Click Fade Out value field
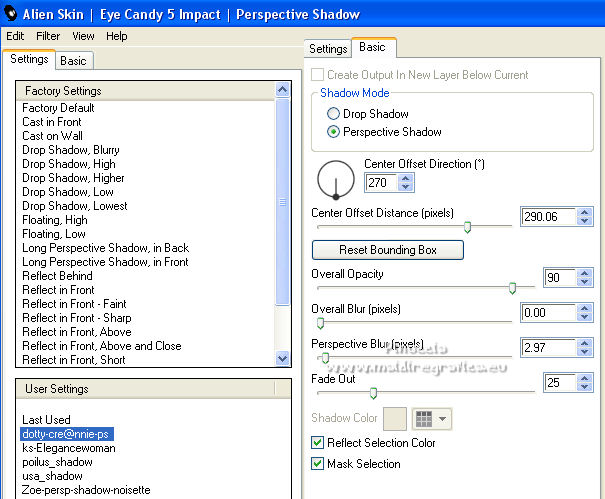Screen dimensions: 605x499 coord(560,382)
